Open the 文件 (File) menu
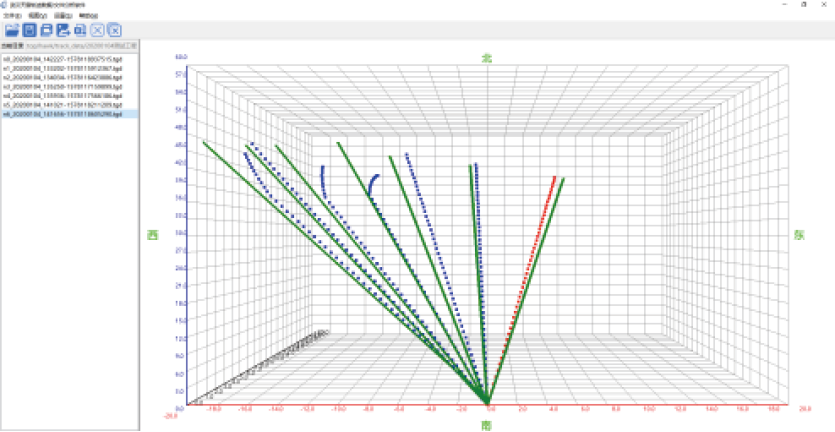 (13, 17)
